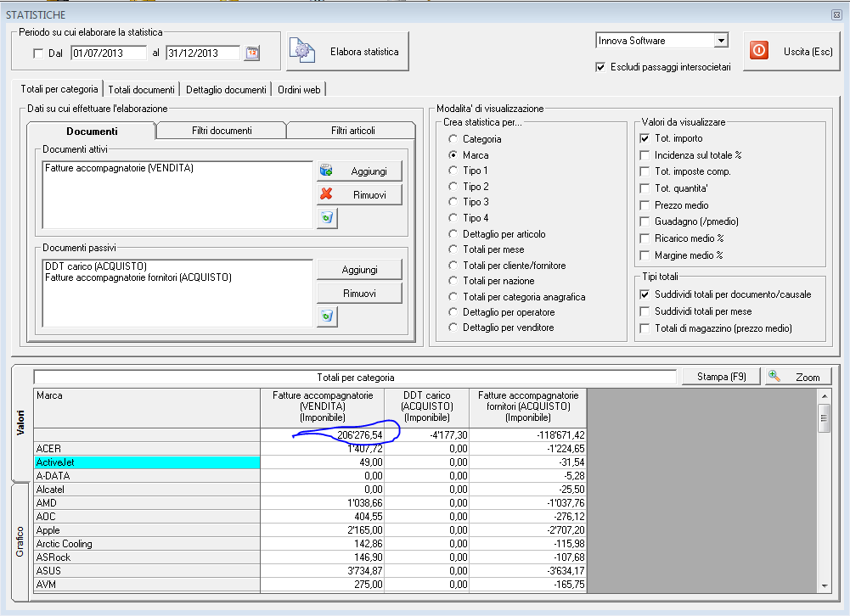850x616 pixels.
Task: Click the red Uscita power icon
Action: click(x=759, y=51)
